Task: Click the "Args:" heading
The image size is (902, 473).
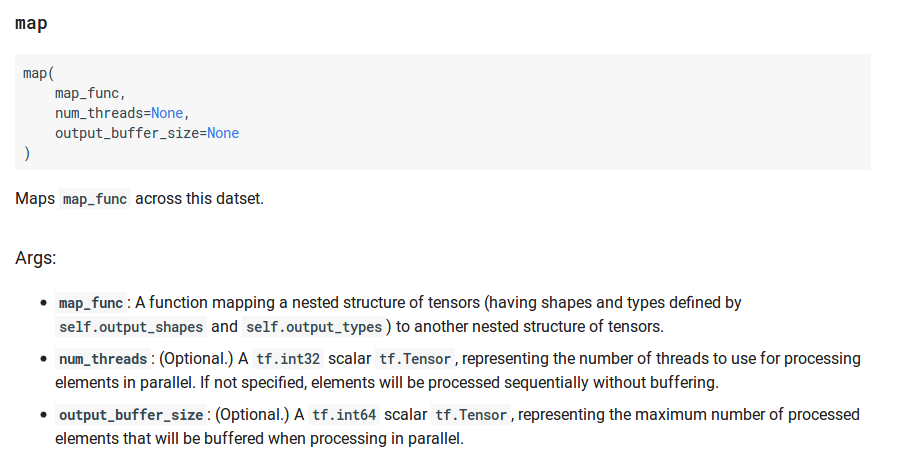Action: [x=36, y=258]
